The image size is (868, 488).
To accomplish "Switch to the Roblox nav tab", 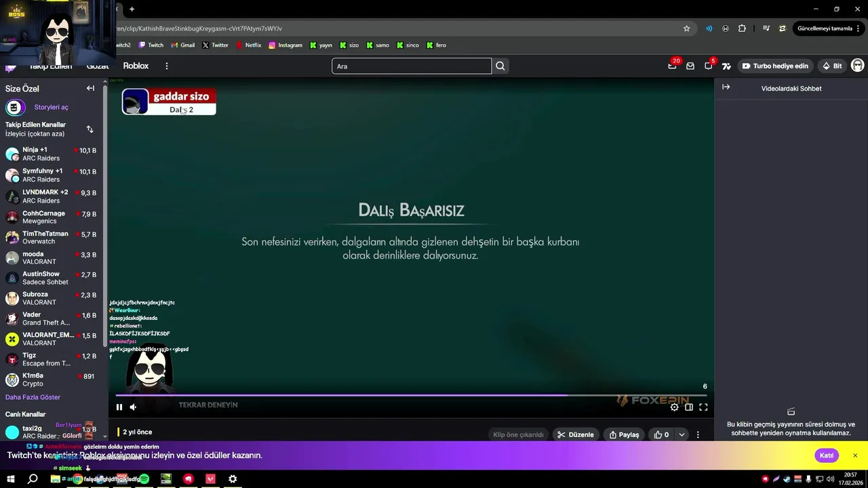I will (136, 66).
